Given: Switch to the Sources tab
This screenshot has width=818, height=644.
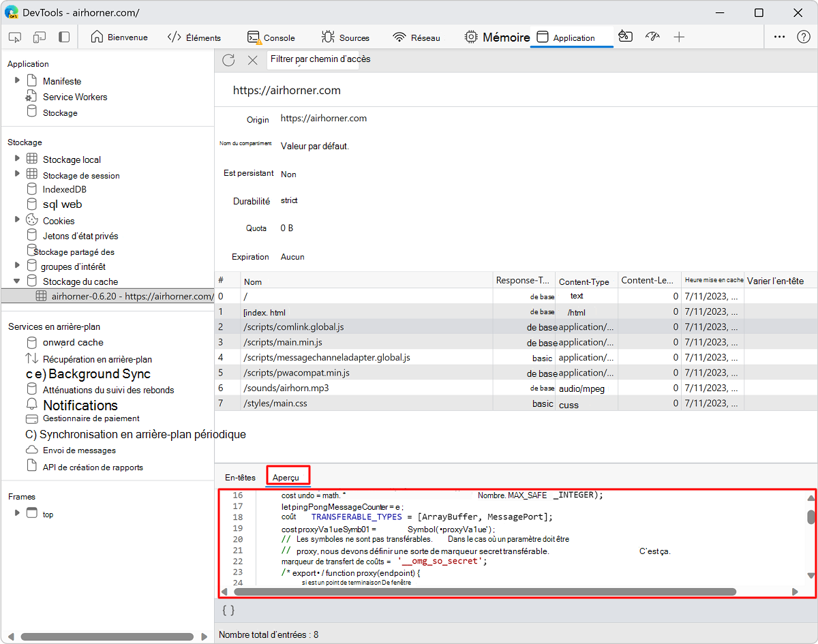Looking at the screenshot, I should pos(346,37).
